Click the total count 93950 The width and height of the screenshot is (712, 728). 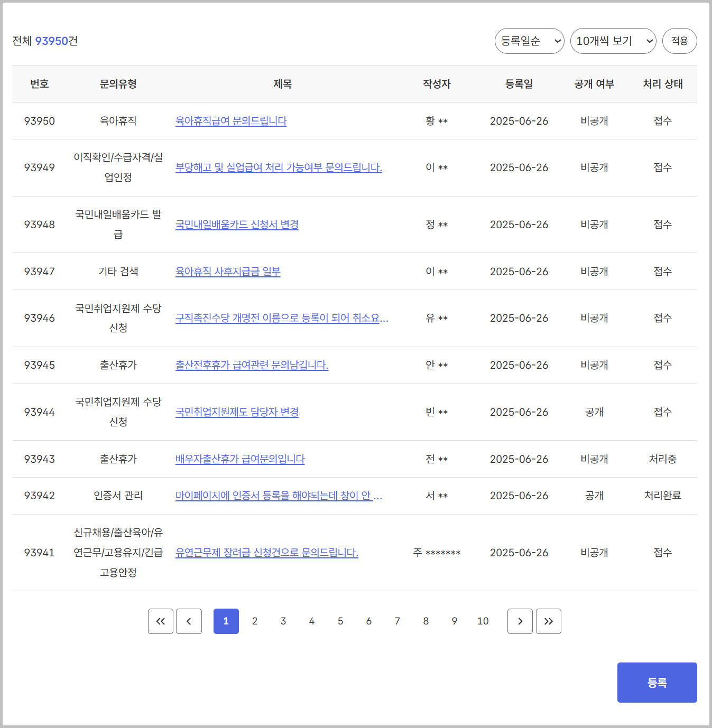pyautogui.click(x=52, y=41)
